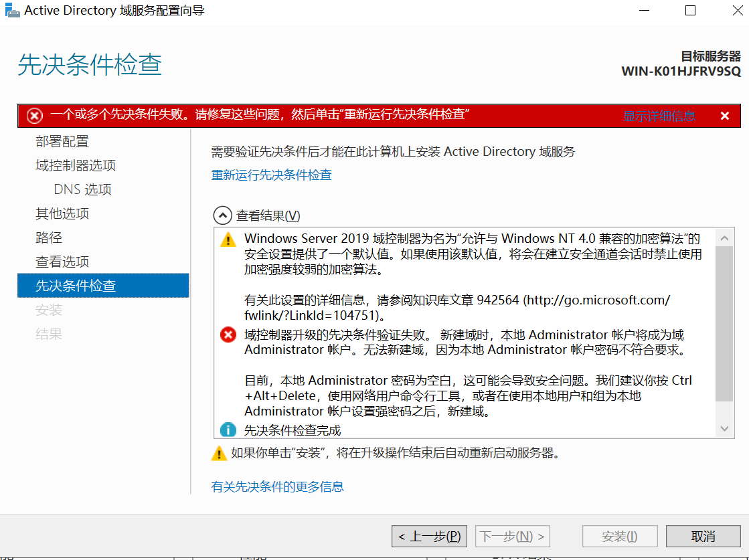Click the 取消 cancel button
The width and height of the screenshot is (749, 560).
[x=703, y=536]
